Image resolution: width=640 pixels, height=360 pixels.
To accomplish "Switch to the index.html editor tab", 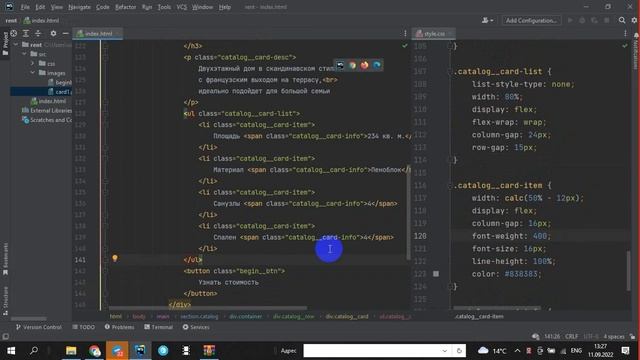I will [x=99, y=33].
